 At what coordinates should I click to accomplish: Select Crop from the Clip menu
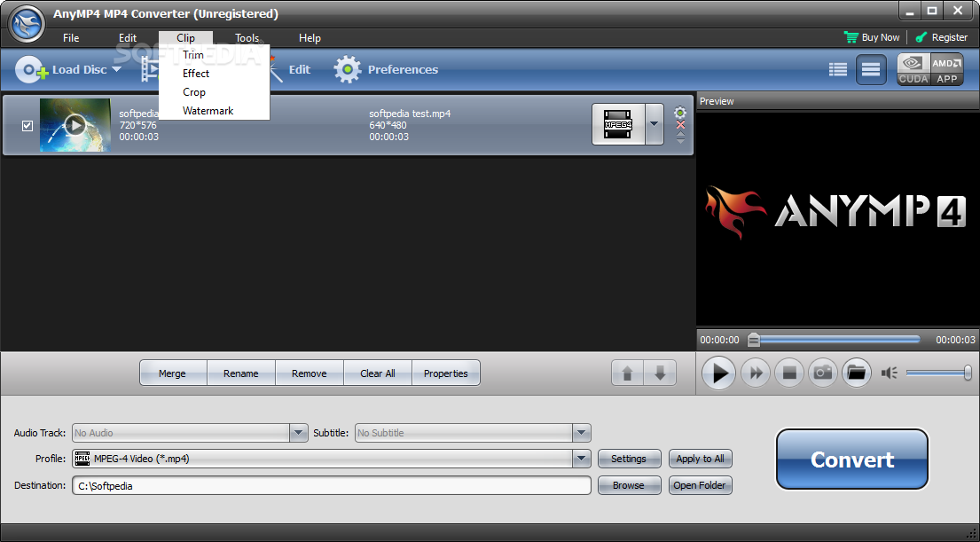(x=193, y=92)
